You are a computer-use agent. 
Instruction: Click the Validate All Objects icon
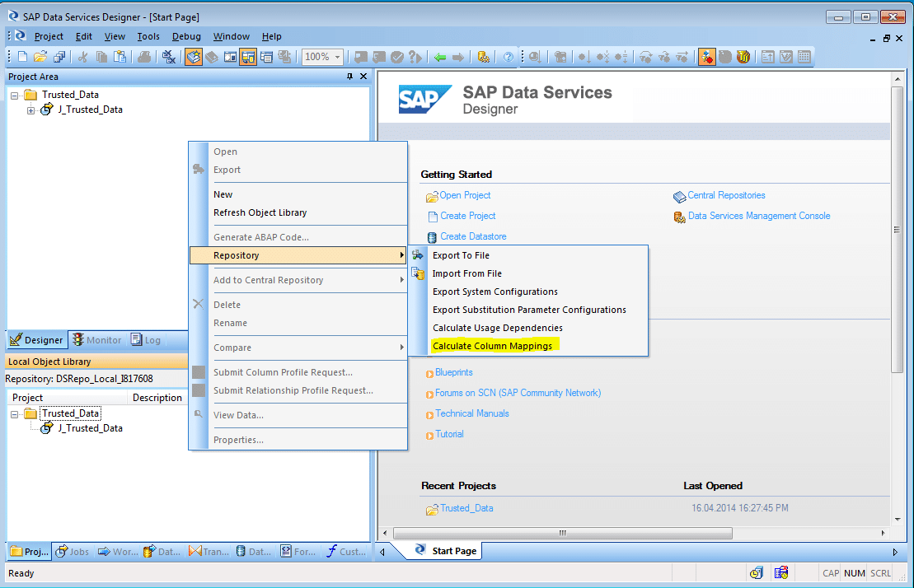[379, 57]
